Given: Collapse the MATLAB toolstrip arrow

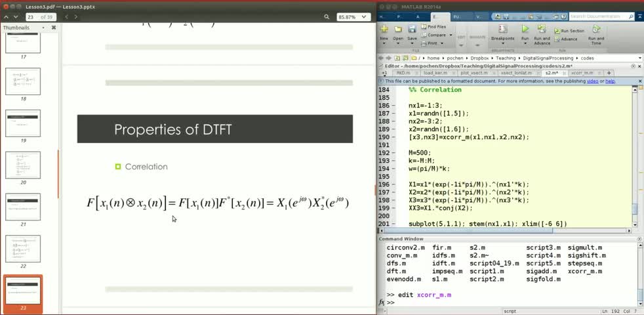Looking at the screenshot, I should point(639,16).
